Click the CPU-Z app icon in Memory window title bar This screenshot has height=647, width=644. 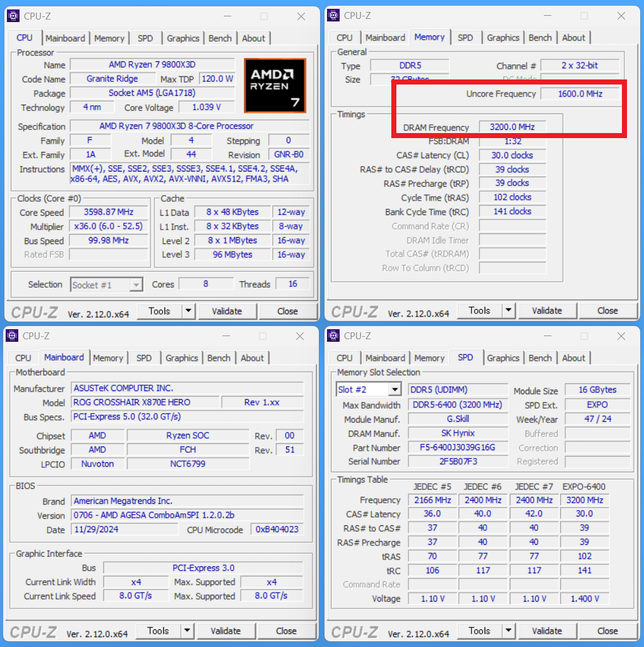(x=333, y=16)
